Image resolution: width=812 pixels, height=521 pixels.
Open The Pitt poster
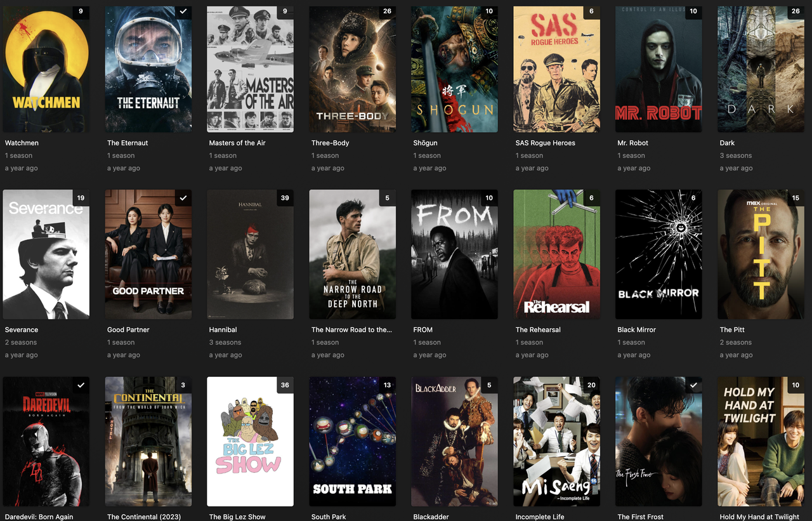761,254
